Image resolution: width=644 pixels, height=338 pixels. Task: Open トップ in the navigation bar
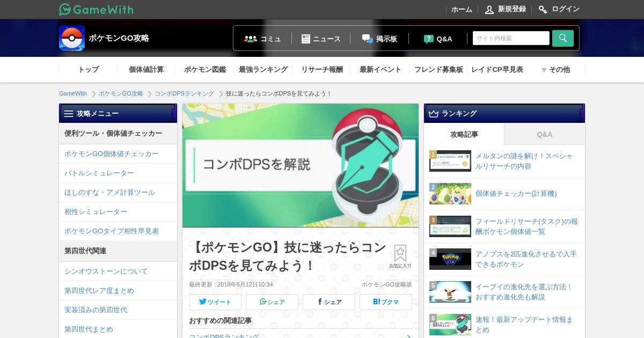click(x=89, y=70)
